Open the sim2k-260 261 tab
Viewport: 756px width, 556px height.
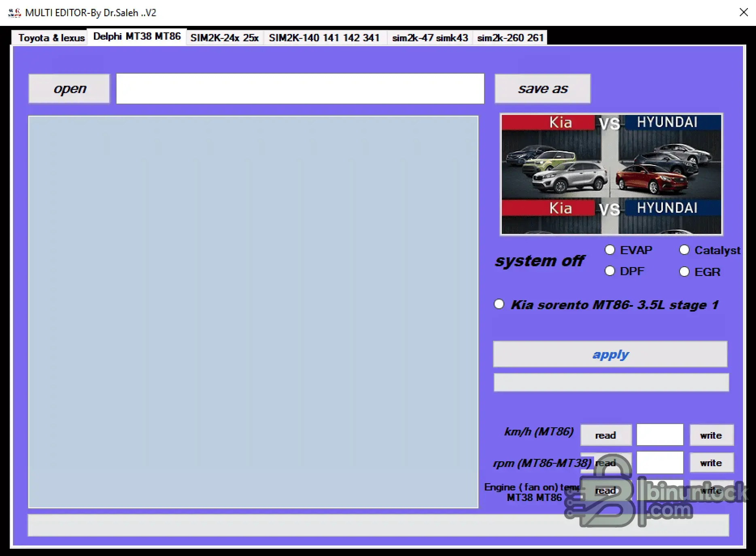[510, 38]
